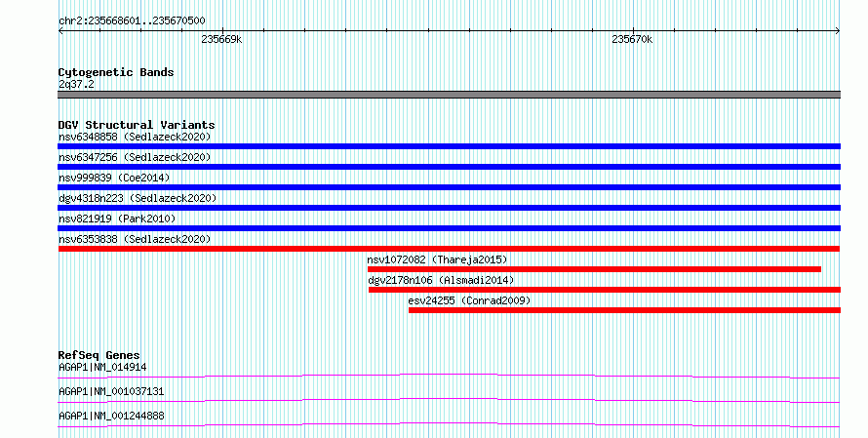Select the red bar for esv24255
This screenshot has height=438, width=868.
click(x=624, y=310)
